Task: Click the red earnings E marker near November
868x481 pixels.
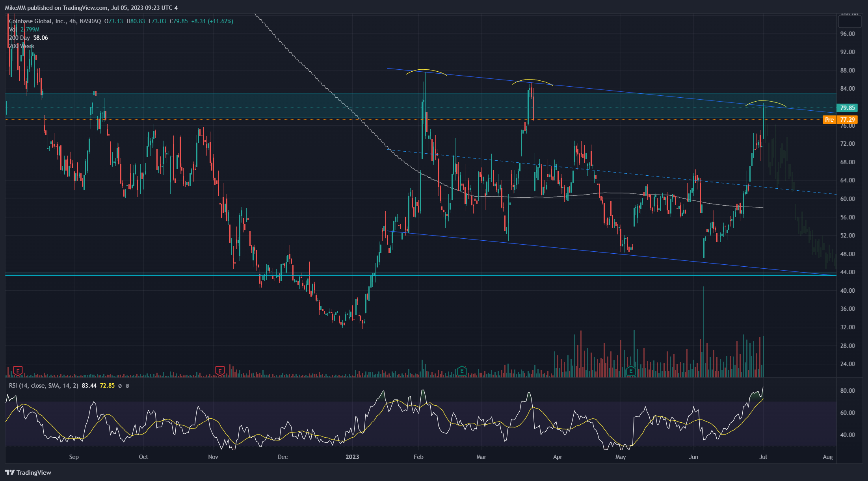Action: pyautogui.click(x=220, y=371)
